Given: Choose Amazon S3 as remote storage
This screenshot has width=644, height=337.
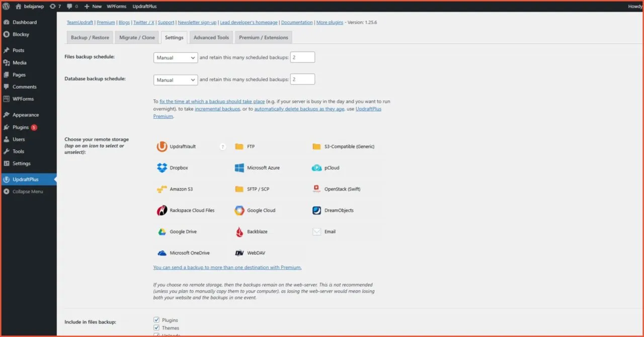Looking at the screenshot, I should (x=162, y=189).
